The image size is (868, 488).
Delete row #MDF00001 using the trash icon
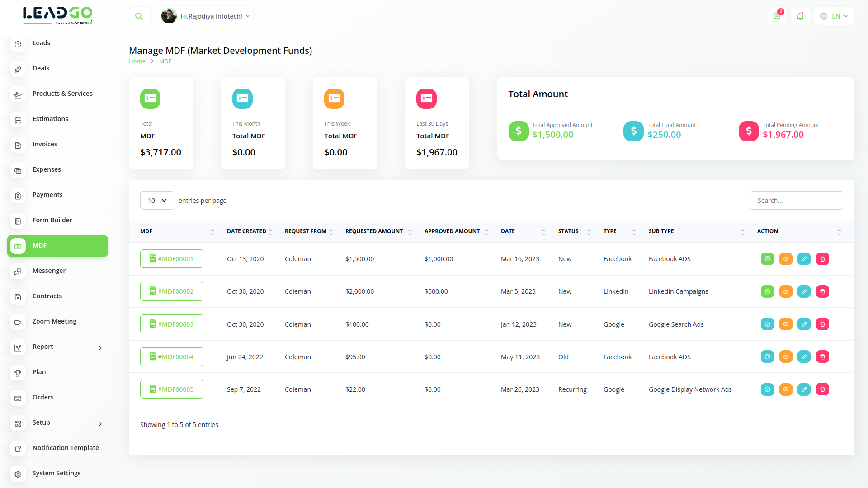coord(822,259)
